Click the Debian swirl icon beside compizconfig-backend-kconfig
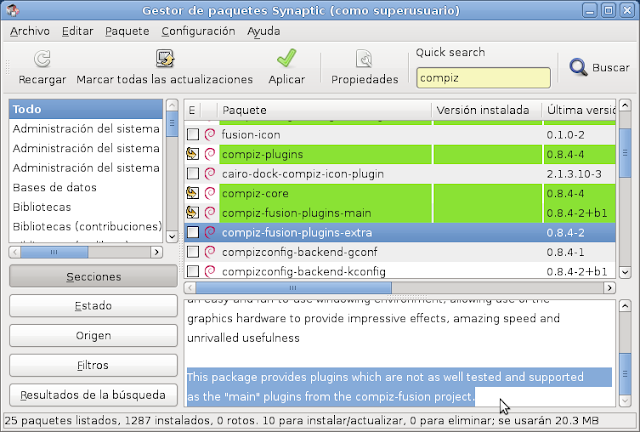This screenshot has width=640, height=432. tap(210, 271)
